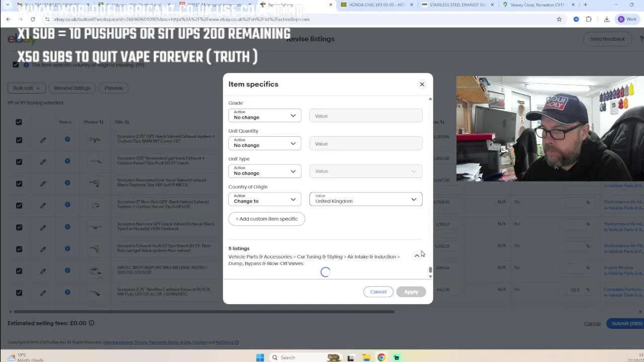Click the Send feedback button
Screen dimensions: 644x362
607,39
